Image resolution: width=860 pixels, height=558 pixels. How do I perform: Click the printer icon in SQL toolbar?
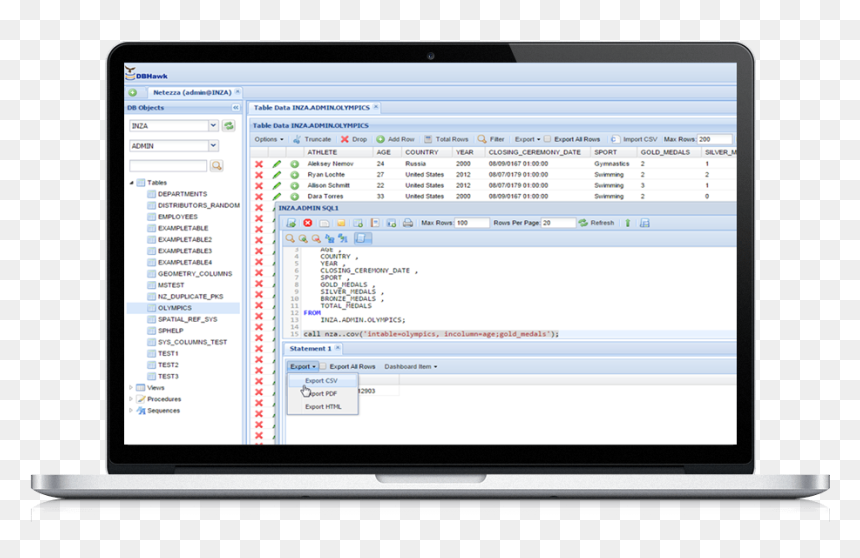coord(408,223)
